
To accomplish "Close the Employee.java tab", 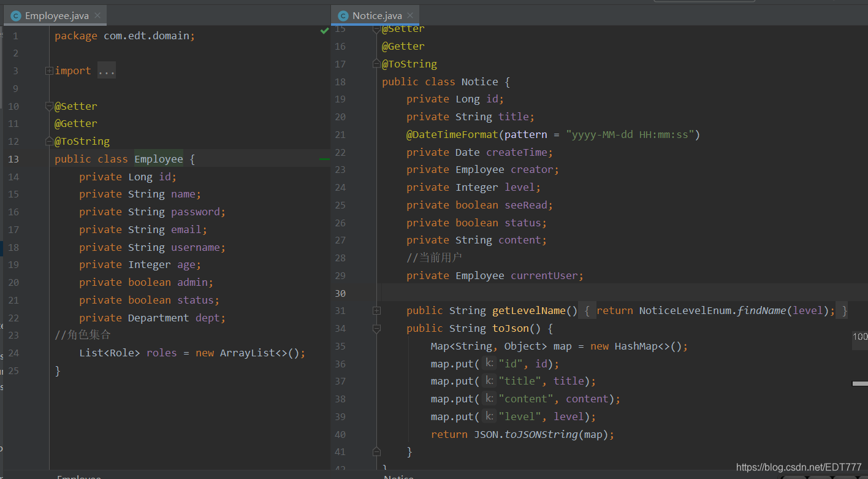I will [97, 16].
